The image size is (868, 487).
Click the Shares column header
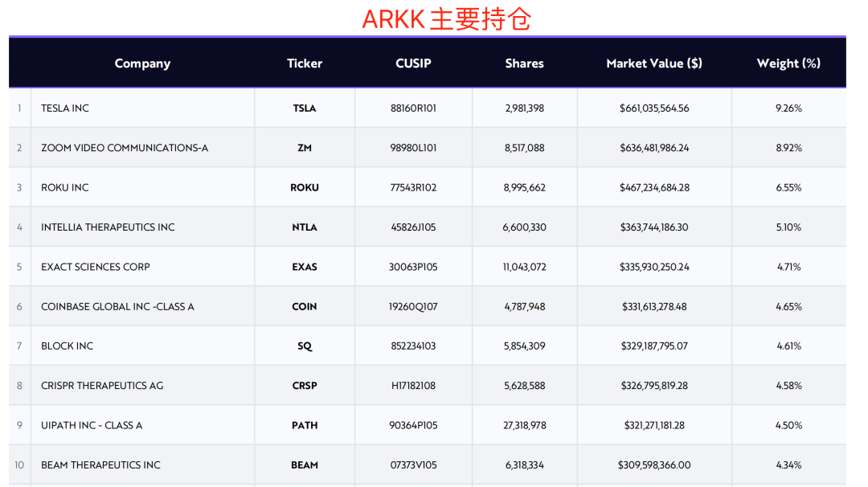pyautogui.click(x=524, y=63)
